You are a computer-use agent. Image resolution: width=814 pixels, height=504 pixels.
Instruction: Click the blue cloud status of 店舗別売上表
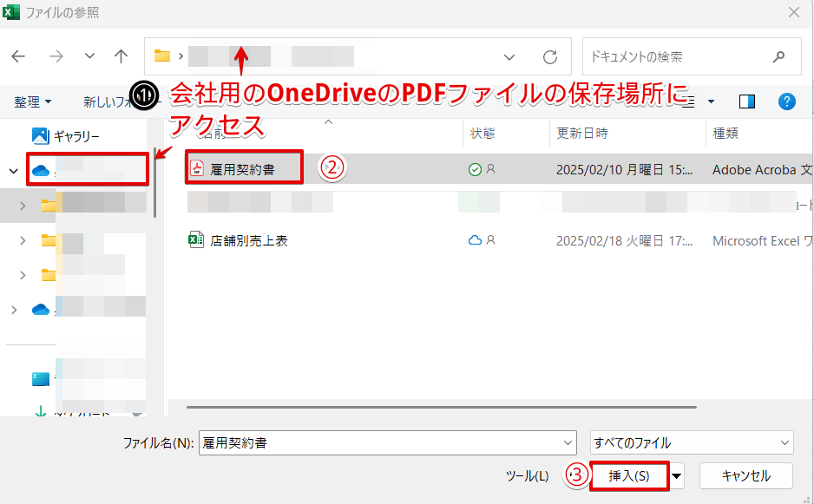coord(476,240)
